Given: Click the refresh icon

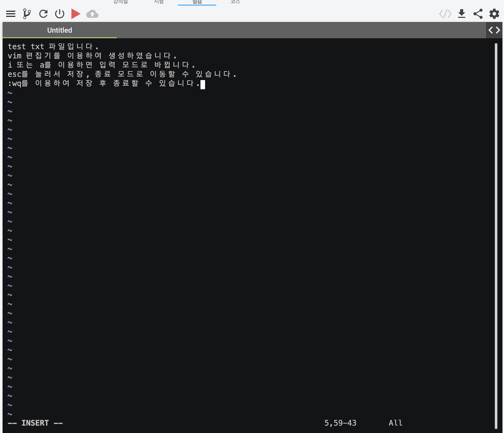Looking at the screenshot, I should click(43, 14).
